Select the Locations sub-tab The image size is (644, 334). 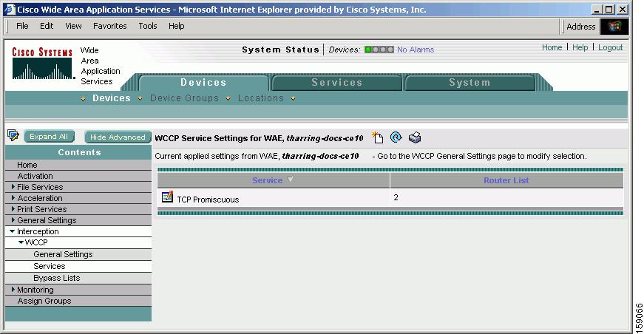click(x=261, y=98)
